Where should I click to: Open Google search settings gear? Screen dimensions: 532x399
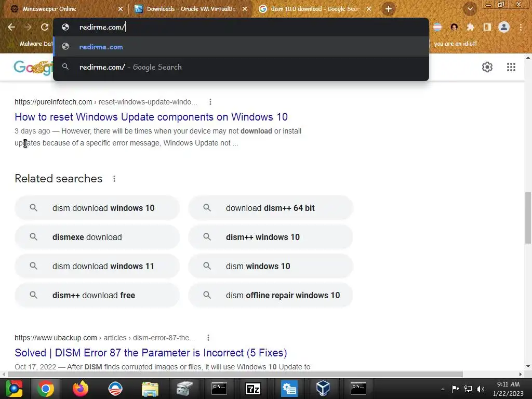pos(487,67)
